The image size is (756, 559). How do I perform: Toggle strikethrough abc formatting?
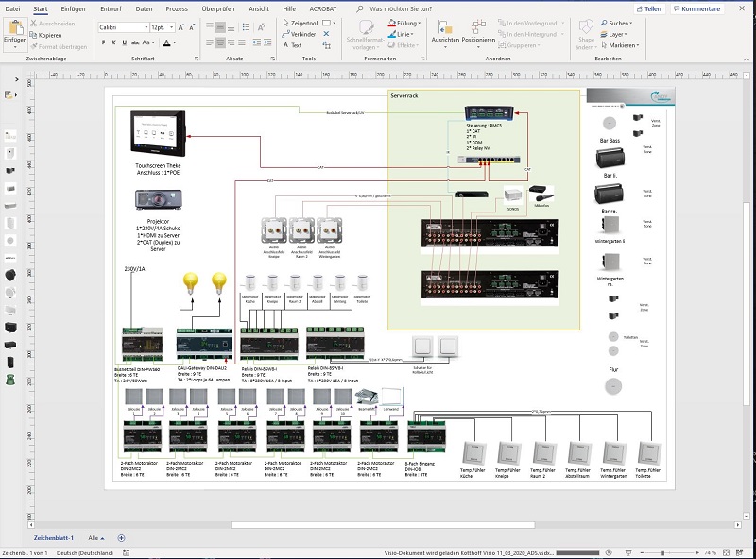point(135,42)
